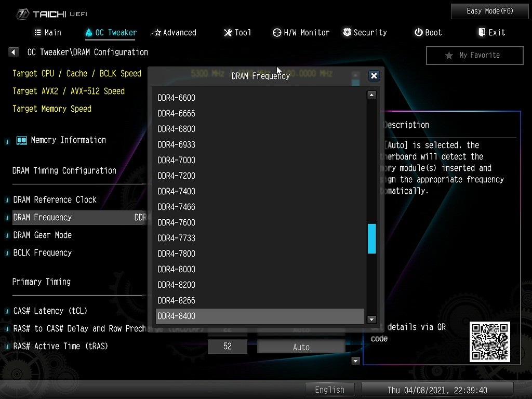The width and height of the screenshot is (532, 399).
Task: Open the Advanced tab
Action: click(174, 32)
